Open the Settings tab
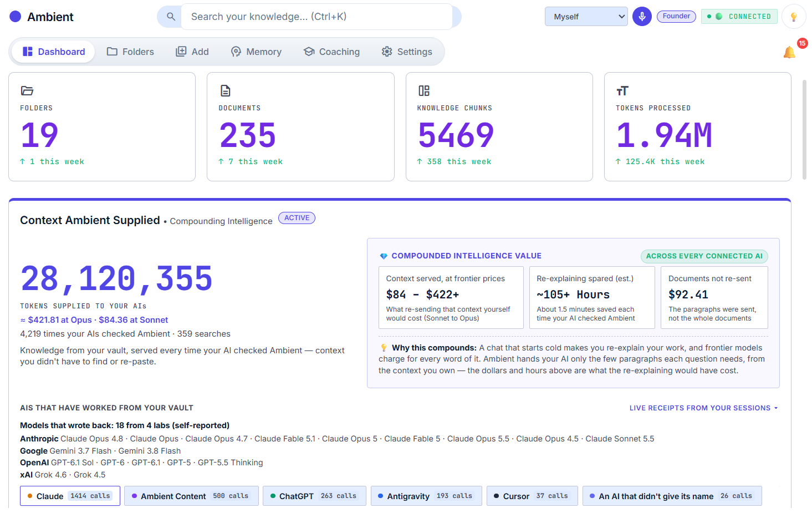The width and height of the screenshot is (812, 513). [407, 52]
